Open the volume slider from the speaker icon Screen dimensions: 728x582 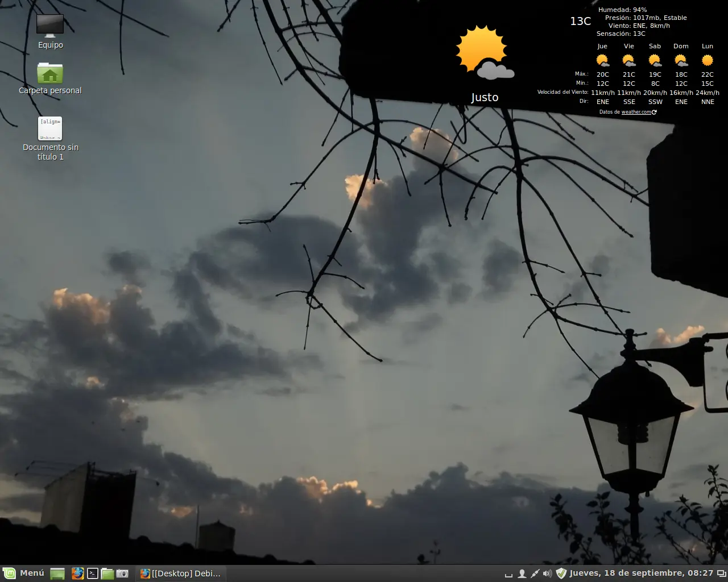547,573
